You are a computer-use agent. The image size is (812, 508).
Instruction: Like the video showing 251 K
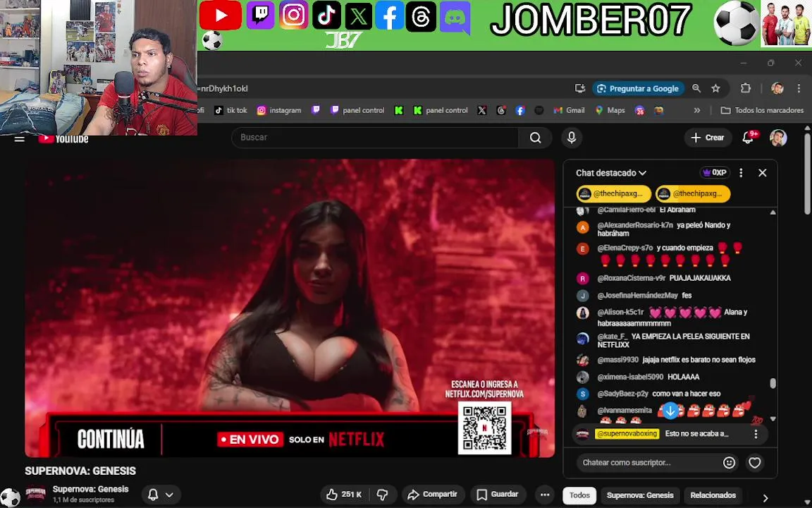(345, 495)
